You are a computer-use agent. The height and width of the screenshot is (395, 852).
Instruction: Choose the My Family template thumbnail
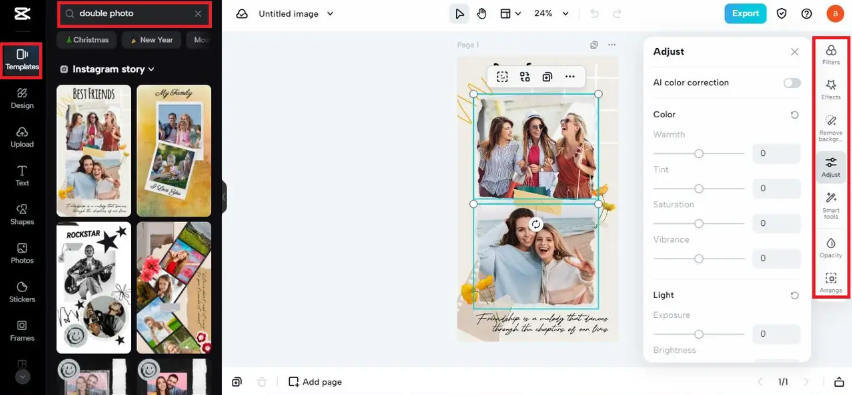(174, 151)
